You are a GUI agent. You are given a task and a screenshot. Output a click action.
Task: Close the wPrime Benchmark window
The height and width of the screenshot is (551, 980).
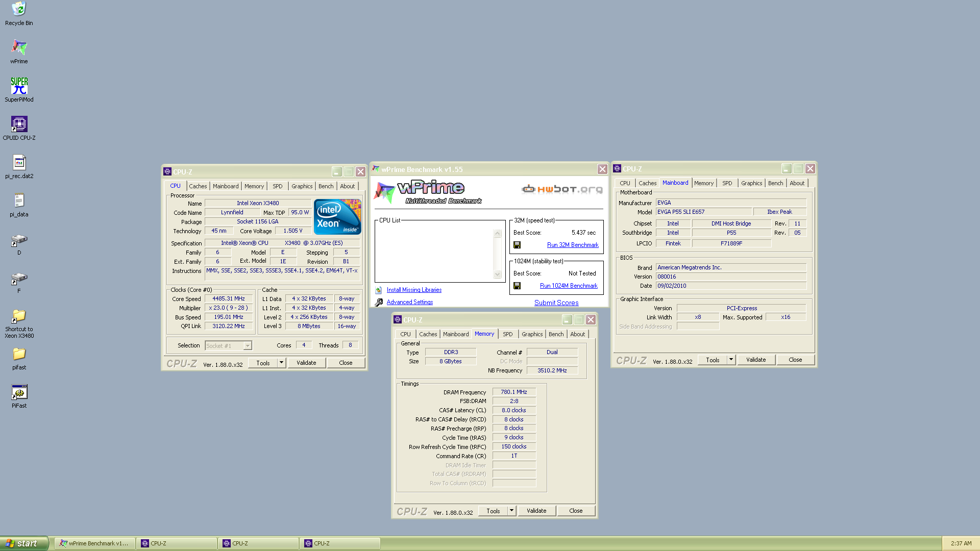coord(602,169)
